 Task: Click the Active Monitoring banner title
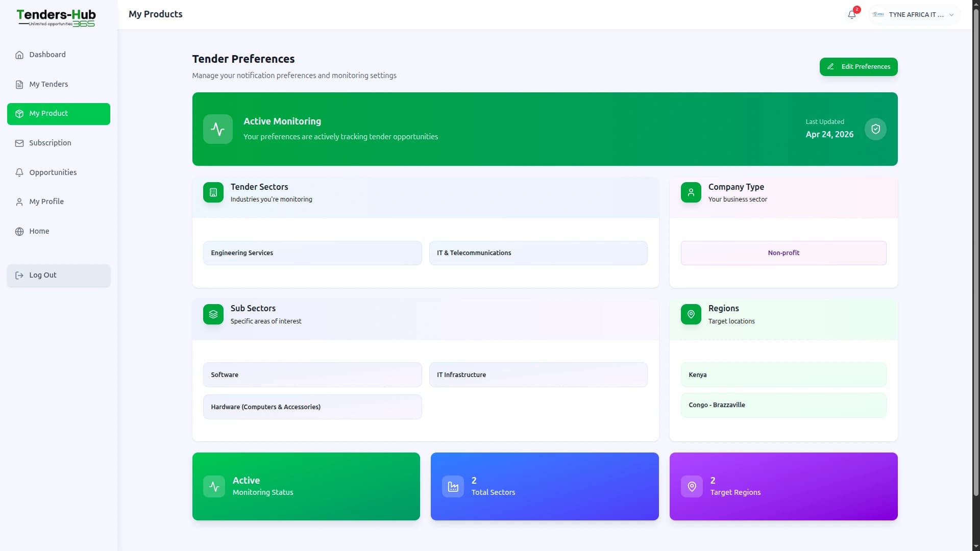(282, 121)
